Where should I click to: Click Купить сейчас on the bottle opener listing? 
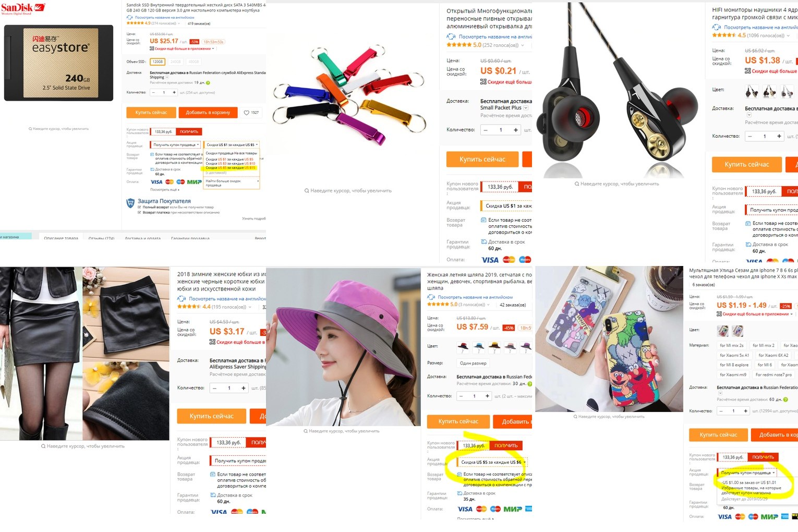pyautogui.click(x=482, y=159)
